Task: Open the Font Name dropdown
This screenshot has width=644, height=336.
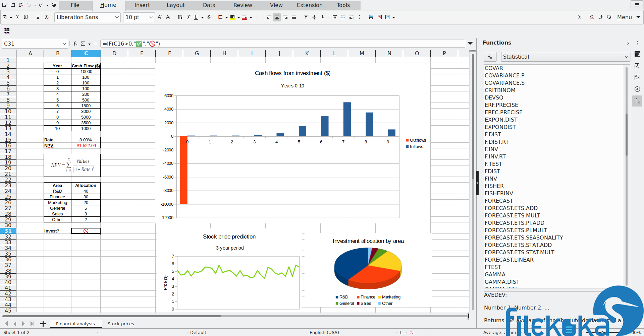Action: click(117, 17)
